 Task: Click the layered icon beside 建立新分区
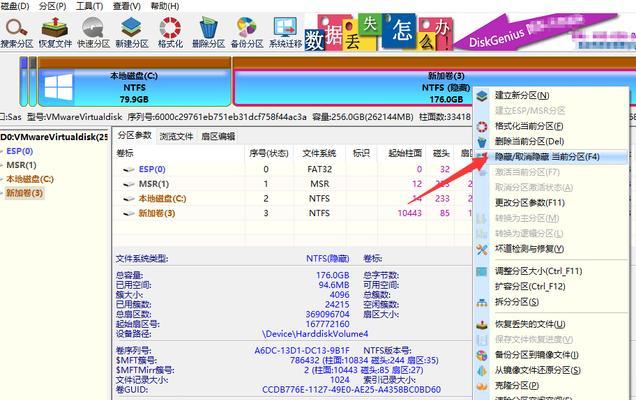click(482, 96)
